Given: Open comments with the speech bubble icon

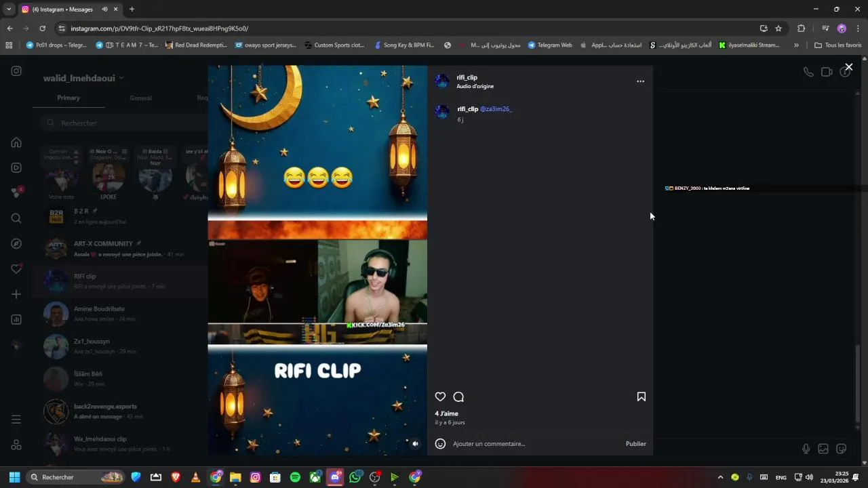Looking at the screenshot, I should 458,396.
